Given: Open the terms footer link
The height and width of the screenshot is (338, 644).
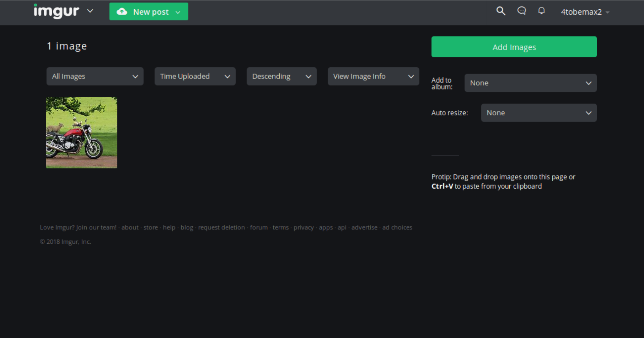Looking at the screenshot, I should click(280, 227).
